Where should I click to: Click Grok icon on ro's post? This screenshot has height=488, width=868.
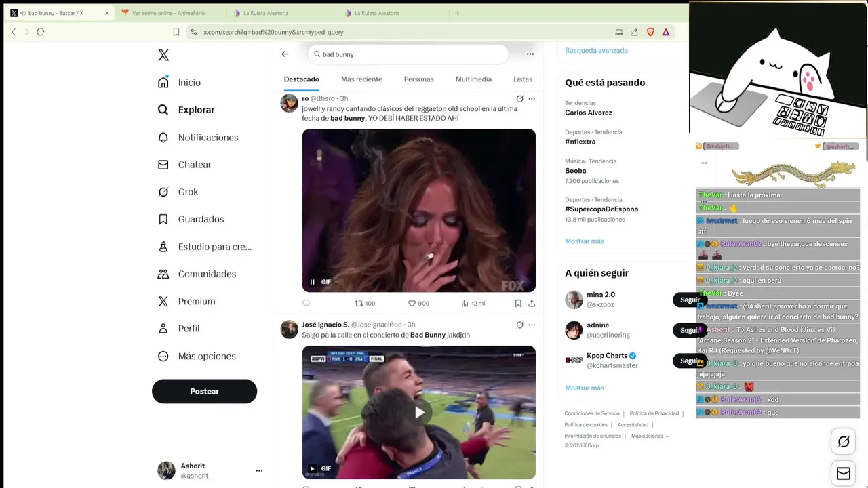tap(519, 98)
